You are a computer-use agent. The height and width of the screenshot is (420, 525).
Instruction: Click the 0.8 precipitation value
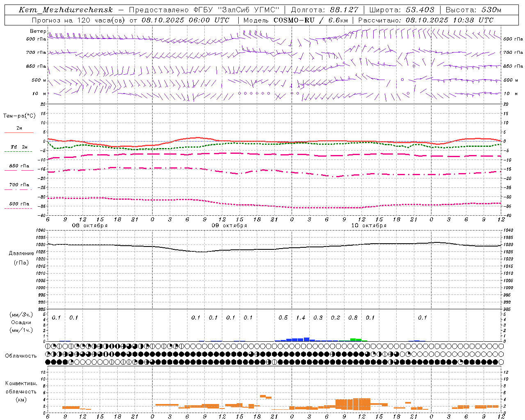(x=353, y=318)
